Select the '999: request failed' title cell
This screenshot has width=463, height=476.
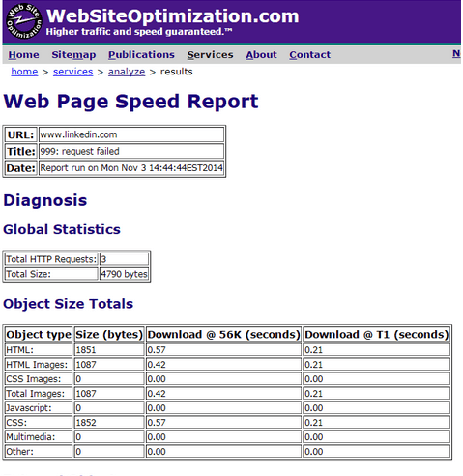point(131,151)
